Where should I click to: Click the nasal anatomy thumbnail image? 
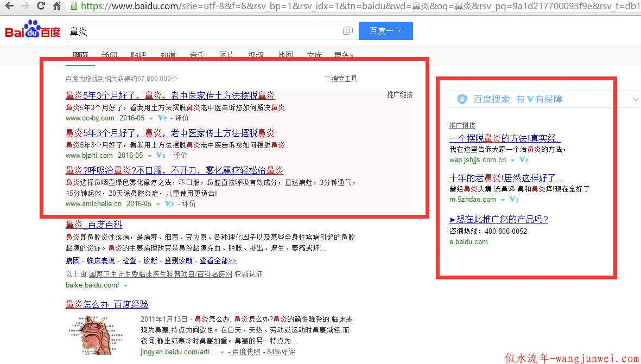point(95,335)
